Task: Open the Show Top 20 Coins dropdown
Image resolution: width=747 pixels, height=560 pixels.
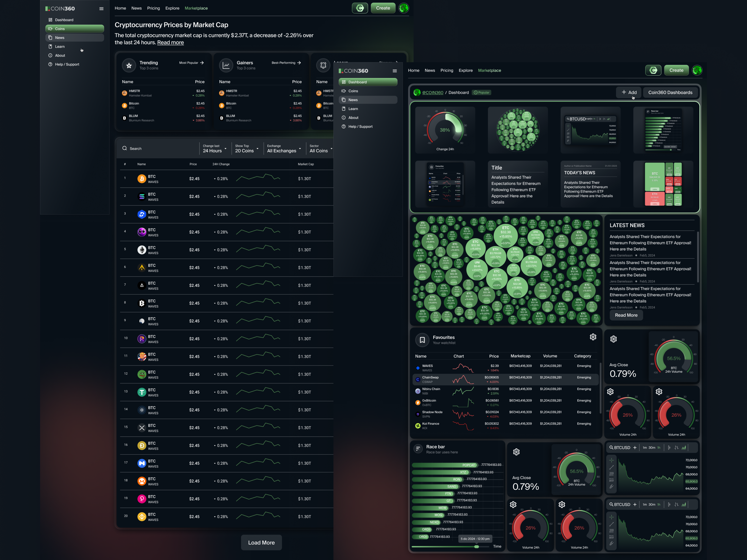Action: click(246, 149)
